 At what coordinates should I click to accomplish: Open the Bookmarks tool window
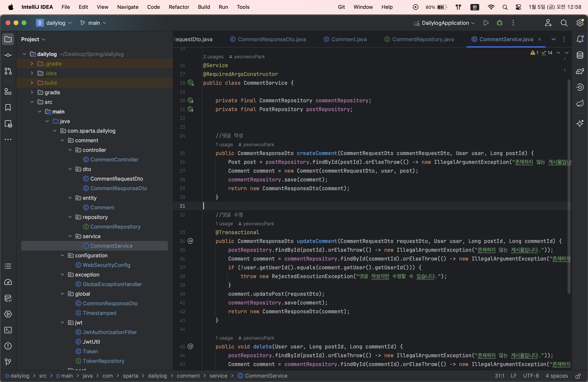point(8,108)
